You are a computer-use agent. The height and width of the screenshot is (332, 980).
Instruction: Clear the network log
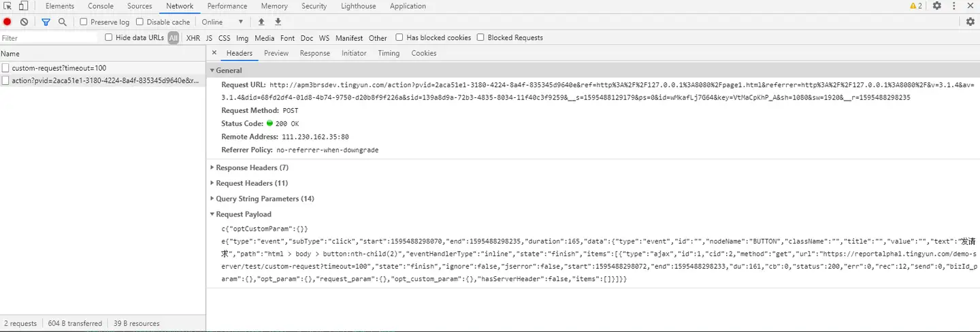[x=24, y=22]
